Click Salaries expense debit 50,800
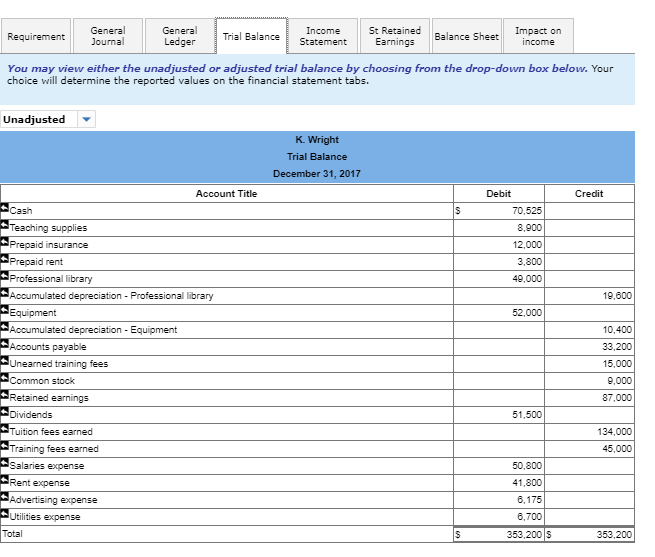 (527, 465)
